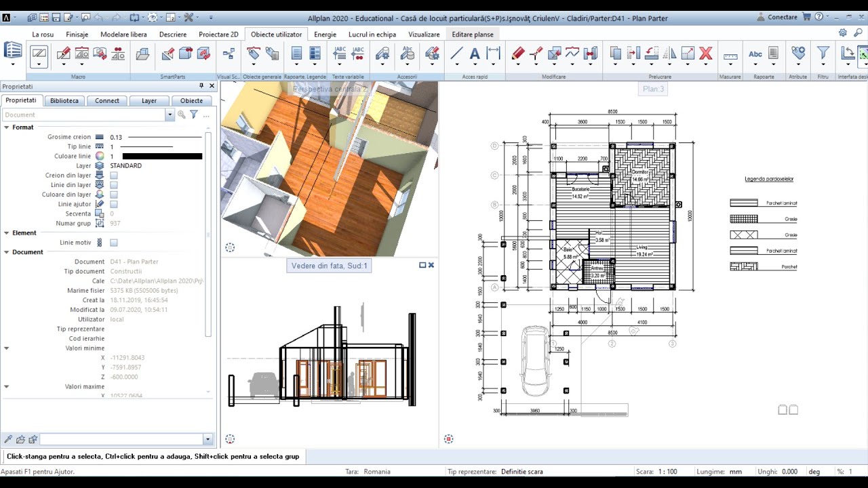Select the Dimension line tool in Acces rapid
868x488 pixels.
[x=493, y=53]
